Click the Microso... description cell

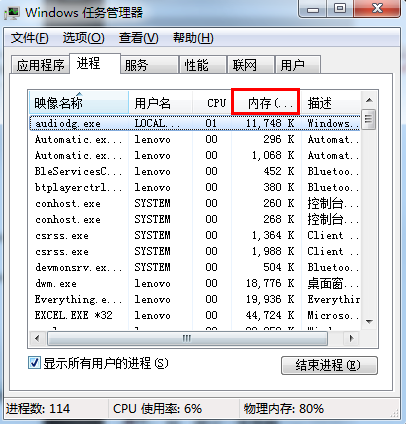click(333, 315)
